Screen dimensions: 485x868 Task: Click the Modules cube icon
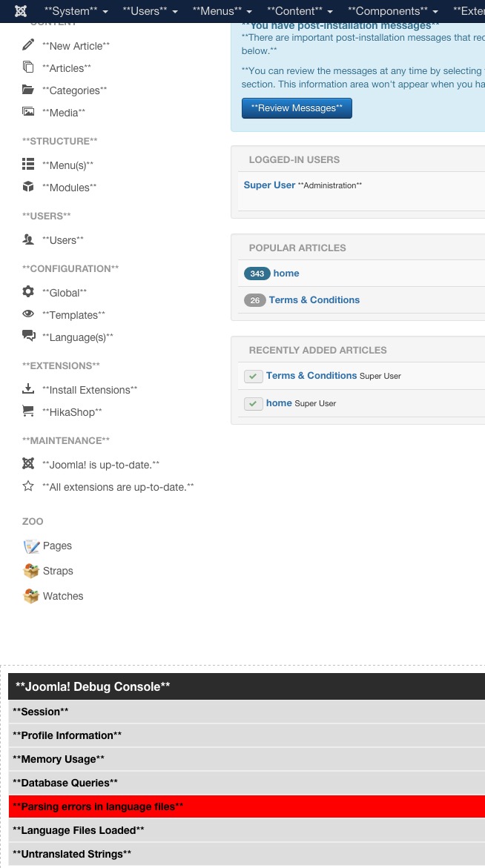[x=28, y=187]
